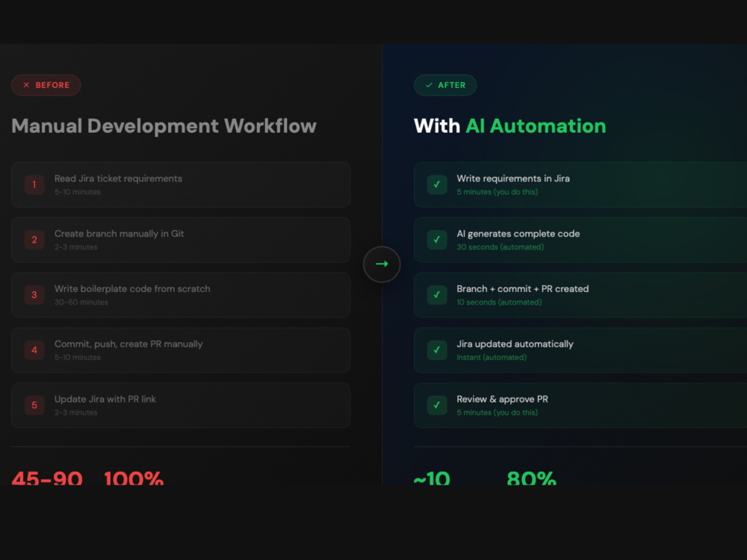This screenshot has height=560, width=747.
Task: Click checkmark beside Branch + commit + PR created
Action: coord(437,295)
